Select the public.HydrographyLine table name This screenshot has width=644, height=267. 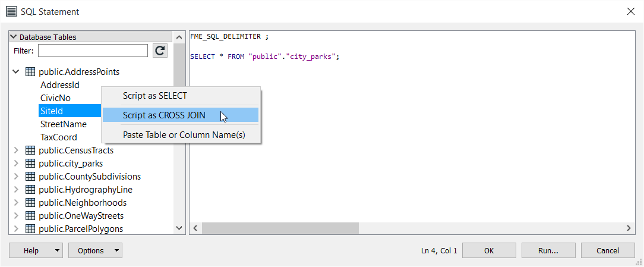(x=86, y=190)
